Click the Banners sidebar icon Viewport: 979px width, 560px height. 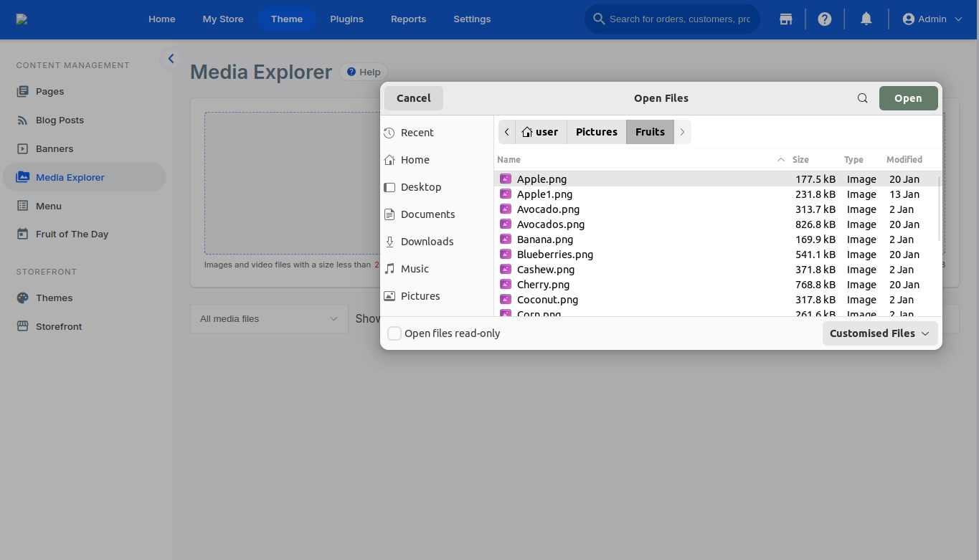tap(23, 148)
